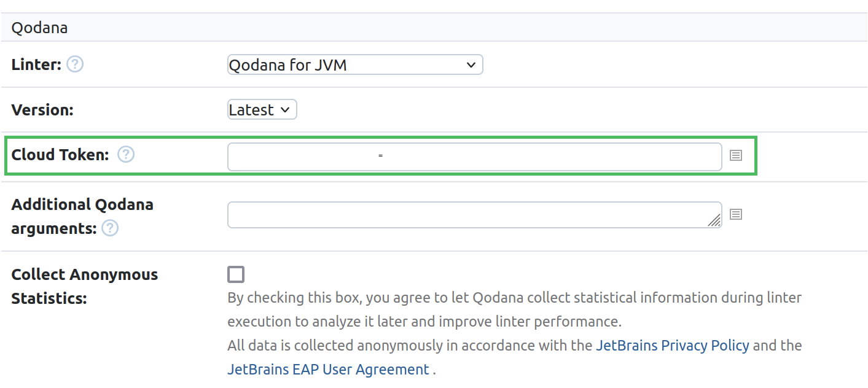Open the JetBrains Privacy Policy link

(x=673, y=345)
